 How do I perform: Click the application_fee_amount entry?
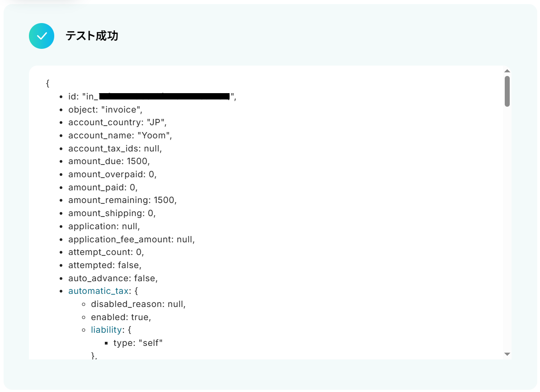click(131, 239)
